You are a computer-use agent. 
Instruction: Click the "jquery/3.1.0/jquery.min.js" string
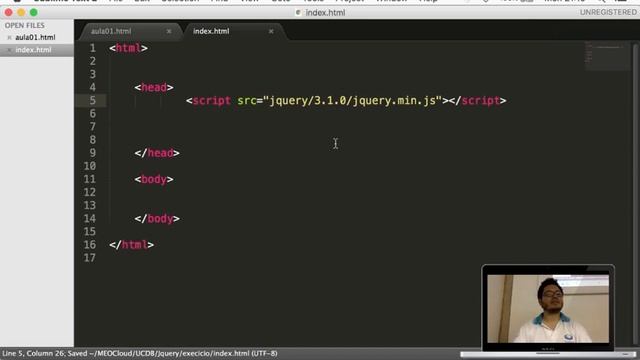353,100
